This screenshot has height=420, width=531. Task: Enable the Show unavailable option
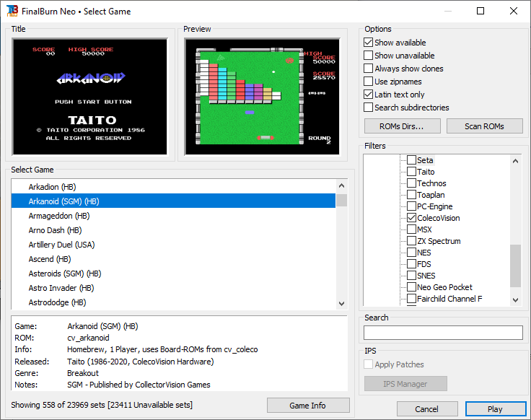pyautogui.click(x=368, y=56)
